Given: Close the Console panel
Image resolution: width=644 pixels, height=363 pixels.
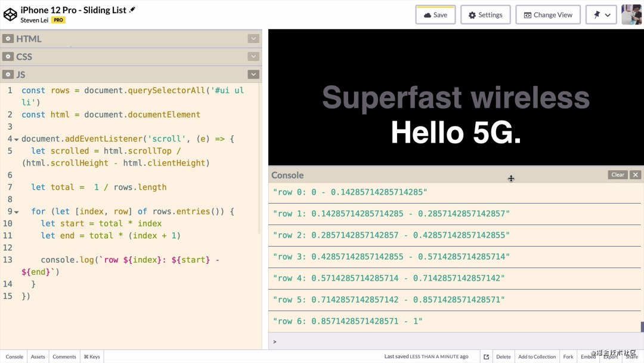Looking at the screenshot, I should (x=636, y=175).
